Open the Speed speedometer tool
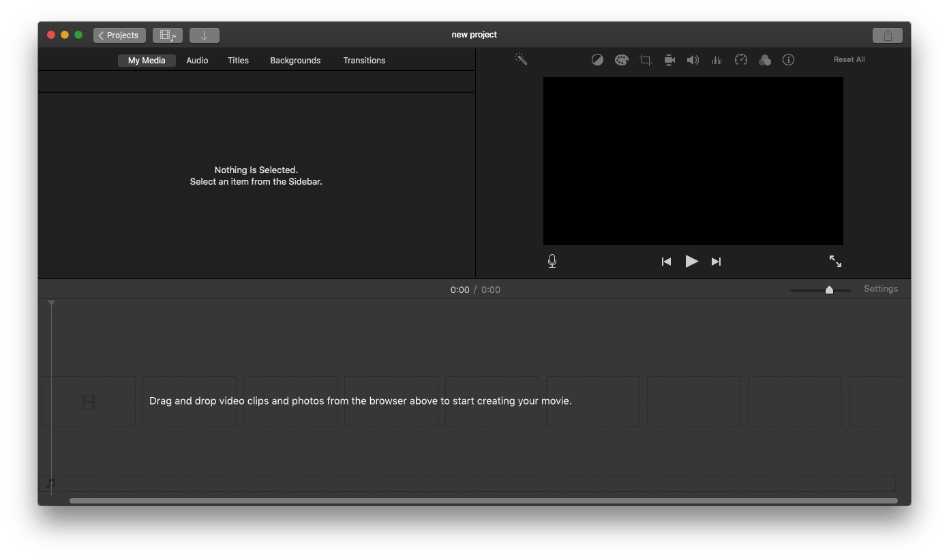The image size is (949, 560). [x=741, y=60]
